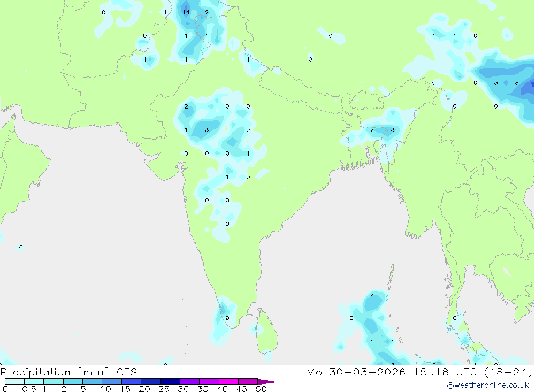Click the '40' legend scale label
Screen dimensions: 535x392
tap(223, 389)
